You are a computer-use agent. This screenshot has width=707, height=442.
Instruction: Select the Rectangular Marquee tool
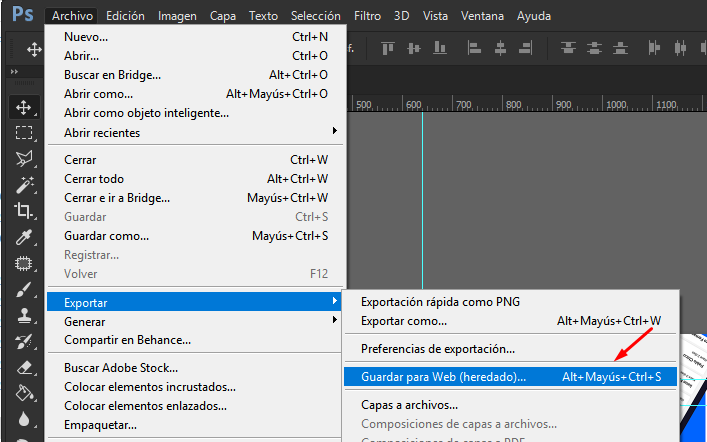pyautogui.click(x=24, y=133)
